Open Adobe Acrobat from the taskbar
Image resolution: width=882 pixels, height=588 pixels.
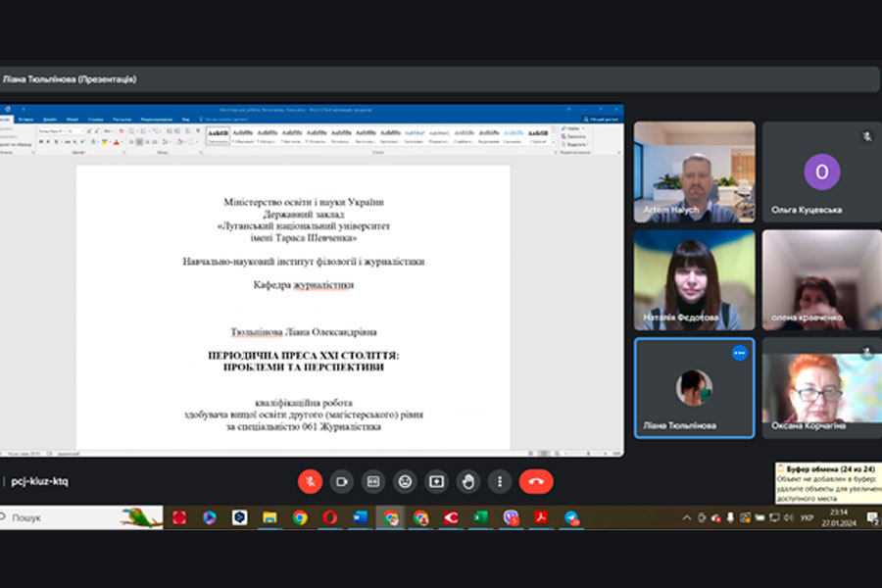coord(541,517)
